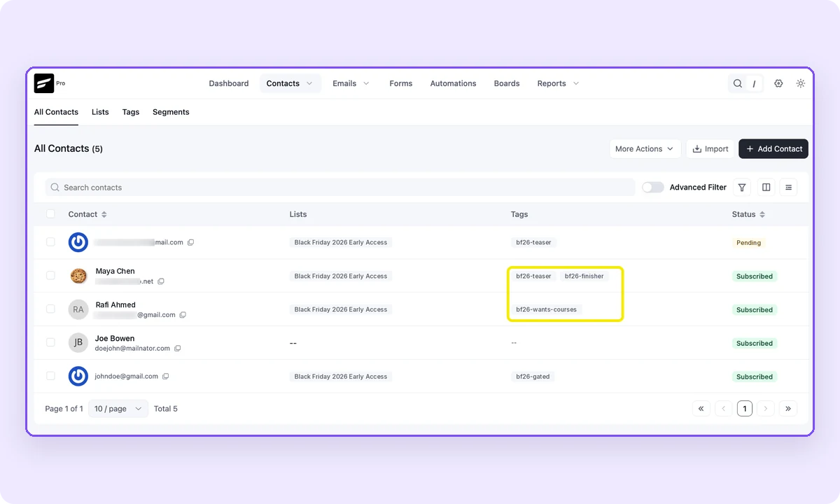Click the JB avatar of Joe Bowen
Viewport: 840px width, 504px height.
click(78, 343)
